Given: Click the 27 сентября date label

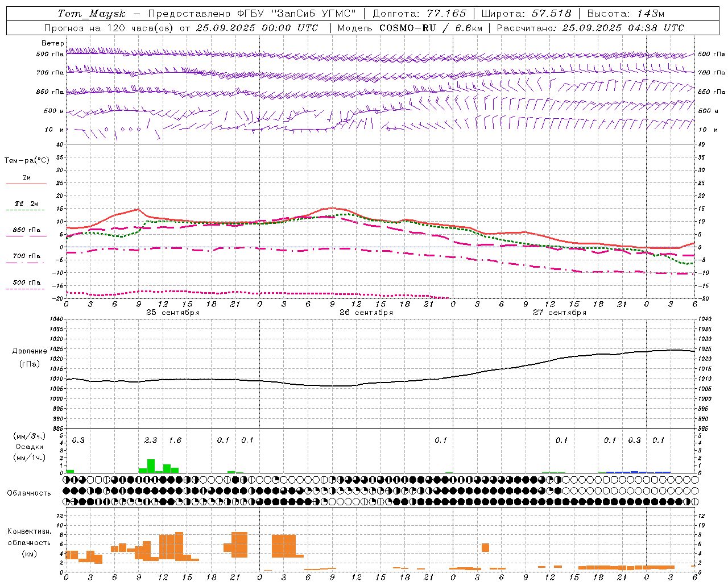Looking at the screenshot, I should [560, 313].
